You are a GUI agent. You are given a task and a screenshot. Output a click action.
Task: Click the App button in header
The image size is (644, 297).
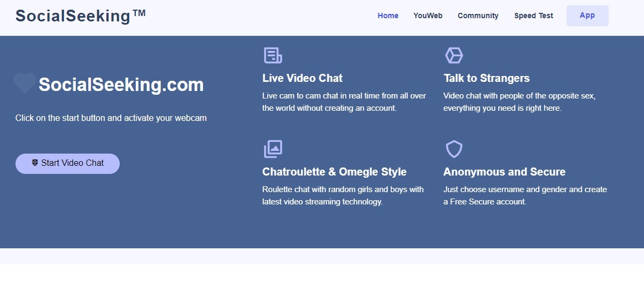point(587,16)
